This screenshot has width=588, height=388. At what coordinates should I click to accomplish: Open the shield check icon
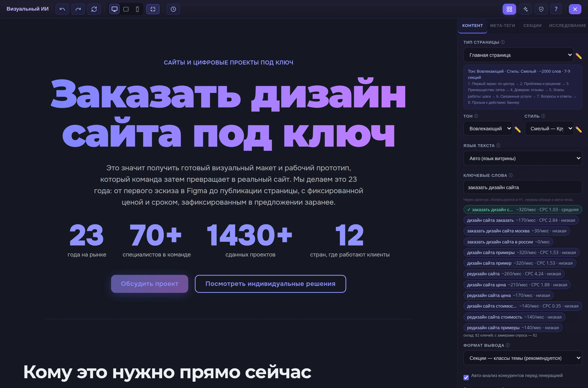click(x=541, y=9)
